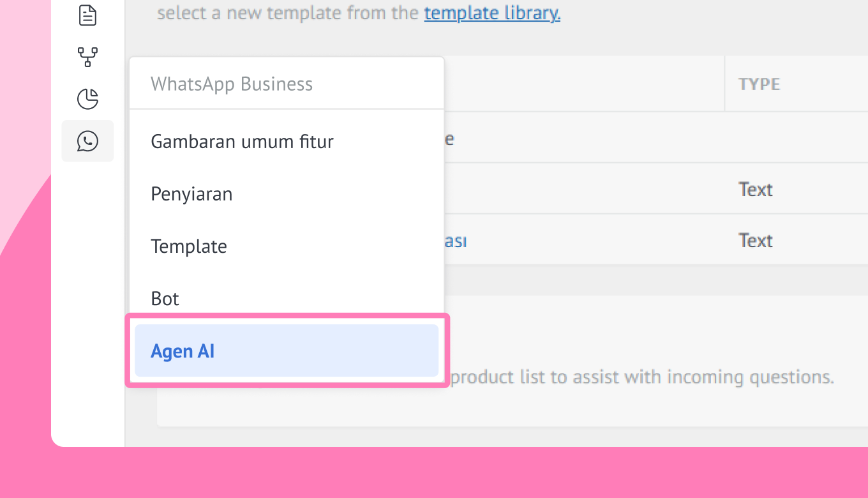Viewport: 868px width, 498px height.
Task: Select the Bot menu entry
Action: point(165,298)
